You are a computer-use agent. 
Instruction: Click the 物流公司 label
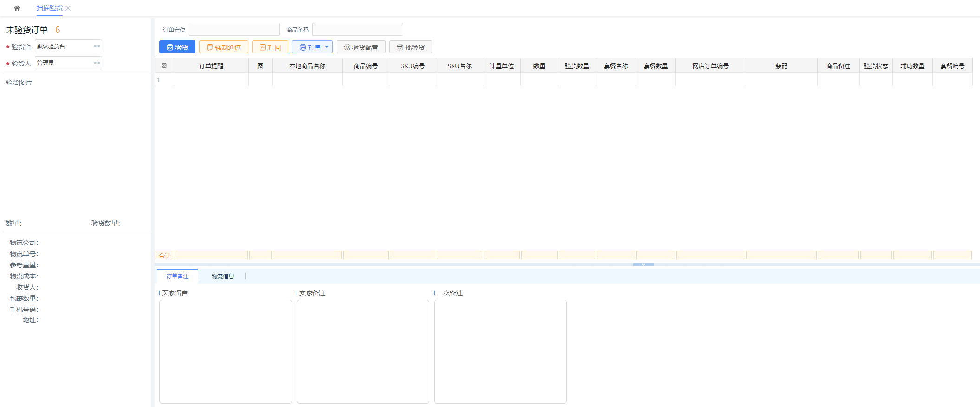click(24, 243)
